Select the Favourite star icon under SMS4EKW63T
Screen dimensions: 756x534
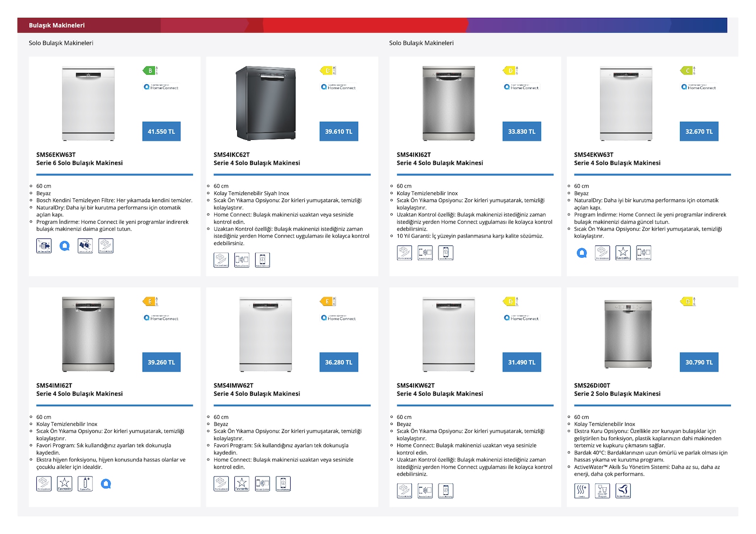pos(623,253)
